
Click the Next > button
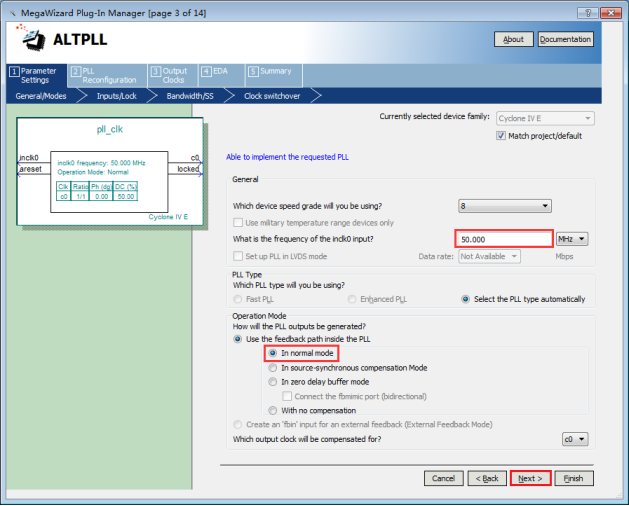click(x=530, y=478)
